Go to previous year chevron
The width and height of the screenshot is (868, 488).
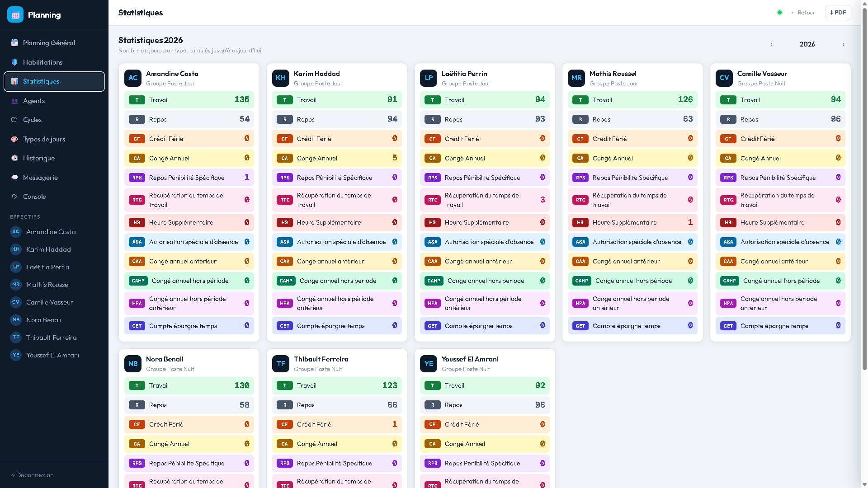[x=772, y=44]
